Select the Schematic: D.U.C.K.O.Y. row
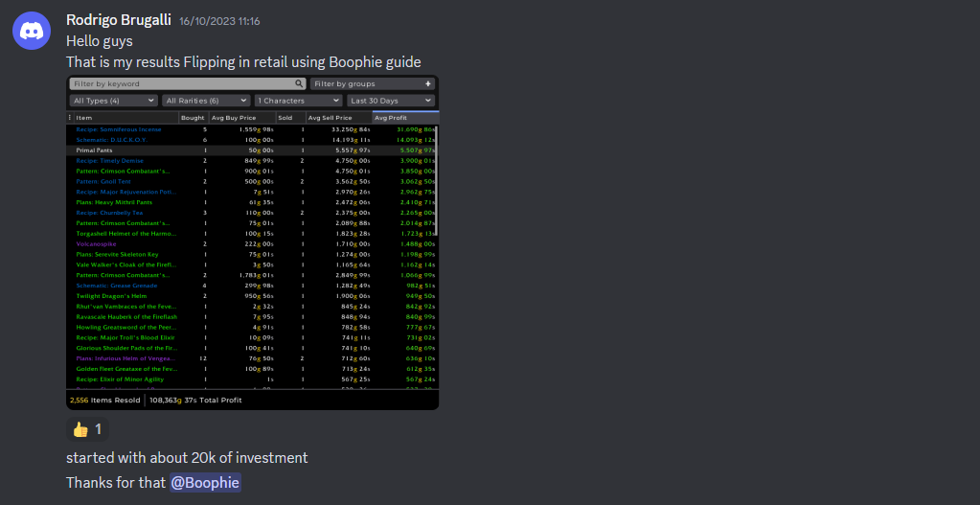 pos(251,140)
